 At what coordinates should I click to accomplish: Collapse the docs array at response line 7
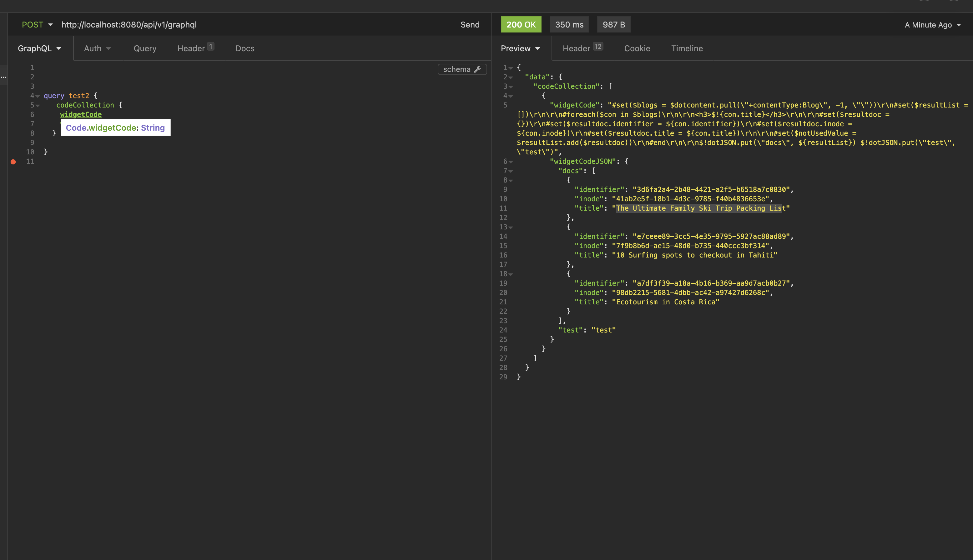(511, 171)
